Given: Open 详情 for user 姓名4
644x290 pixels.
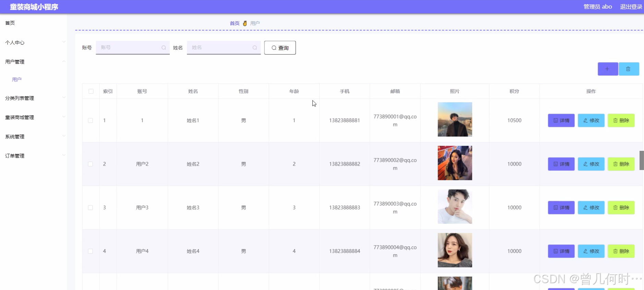Looking at the screenshot, I should (x=561, y=251).
